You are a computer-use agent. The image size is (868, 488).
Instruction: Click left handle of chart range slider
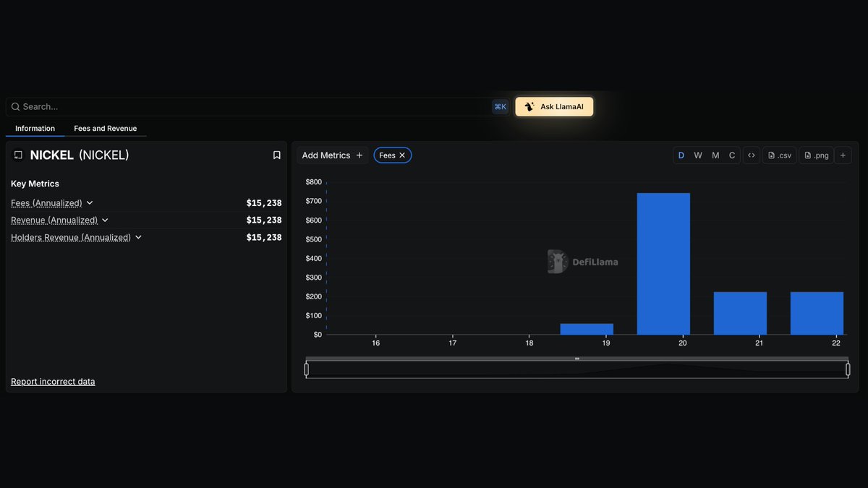(307, 369)
